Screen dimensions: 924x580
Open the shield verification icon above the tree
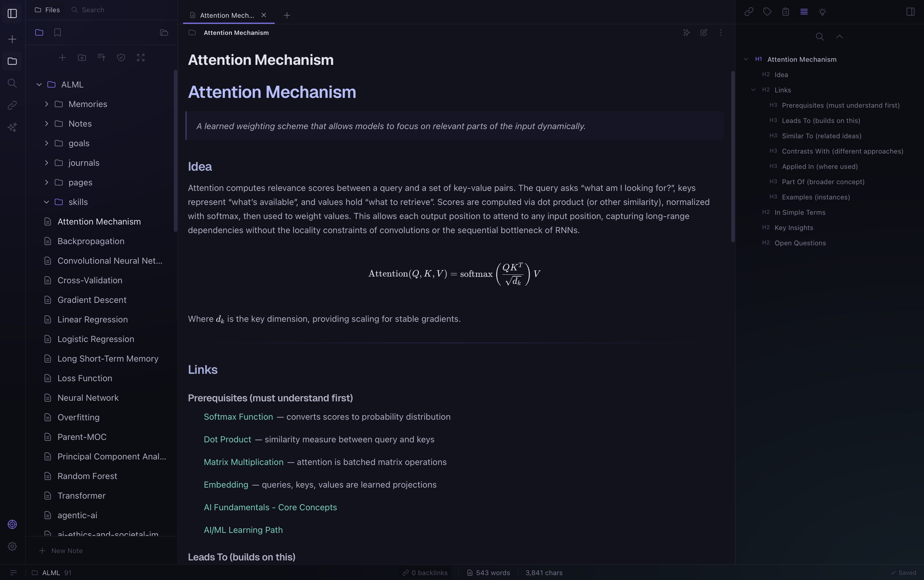[x=121, y=57]
